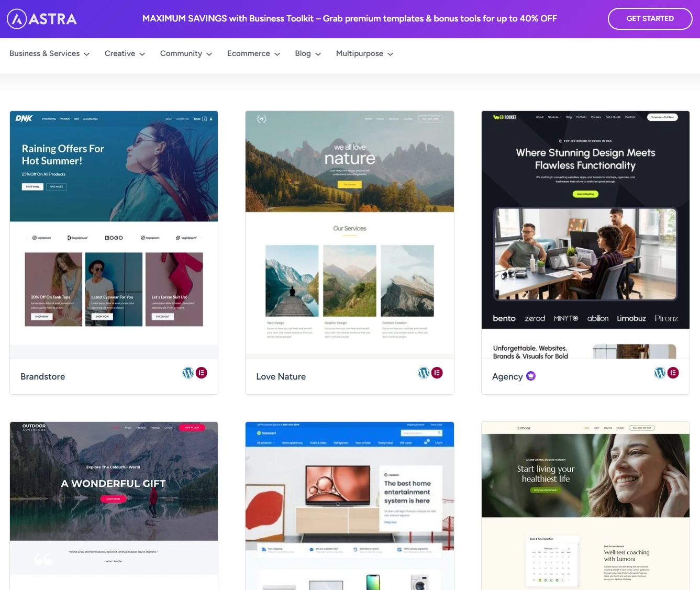Click WordPress icon on Love Nature card
700x590 pixels.
(x=424, y=373)
